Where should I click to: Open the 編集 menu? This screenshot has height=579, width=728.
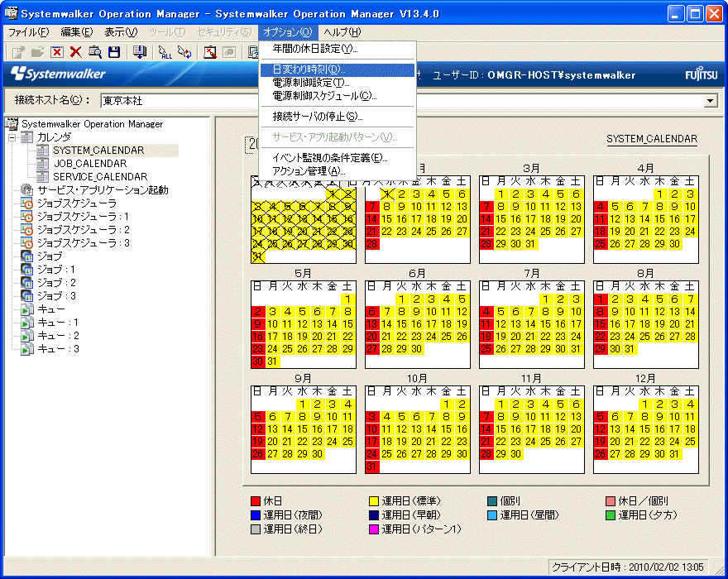click(77, 32)
